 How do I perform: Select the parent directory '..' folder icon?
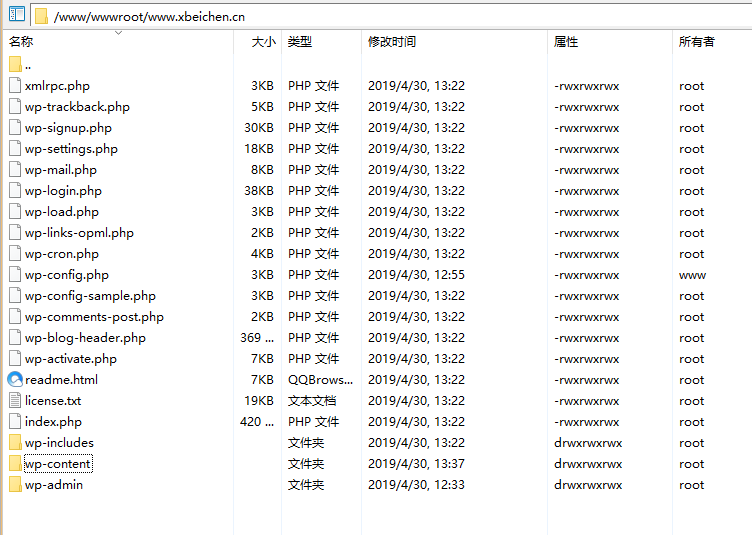(15, 65)
